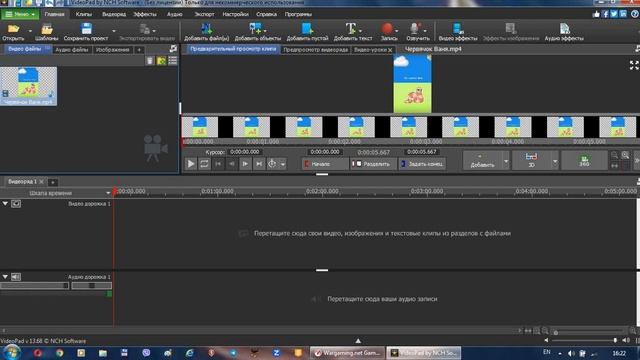Open the Эффекты ribbon tab
This screenshot has height=360, width=640.
coord(145,14)
